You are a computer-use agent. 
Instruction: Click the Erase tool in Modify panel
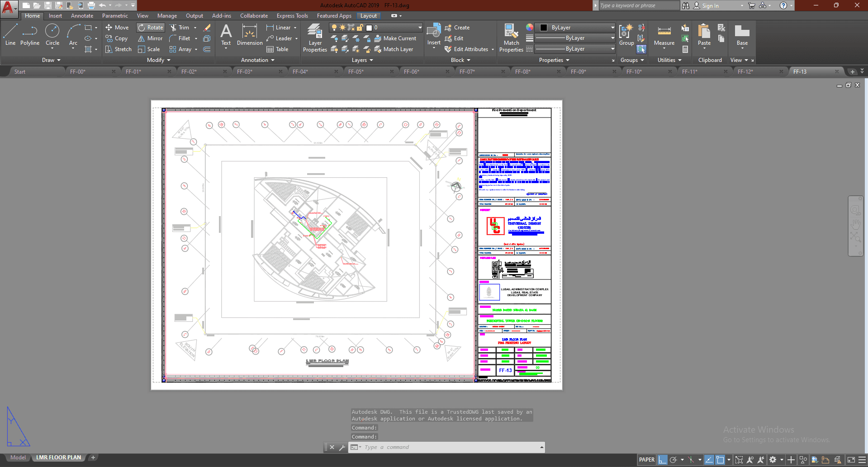[x=207, y=28]
